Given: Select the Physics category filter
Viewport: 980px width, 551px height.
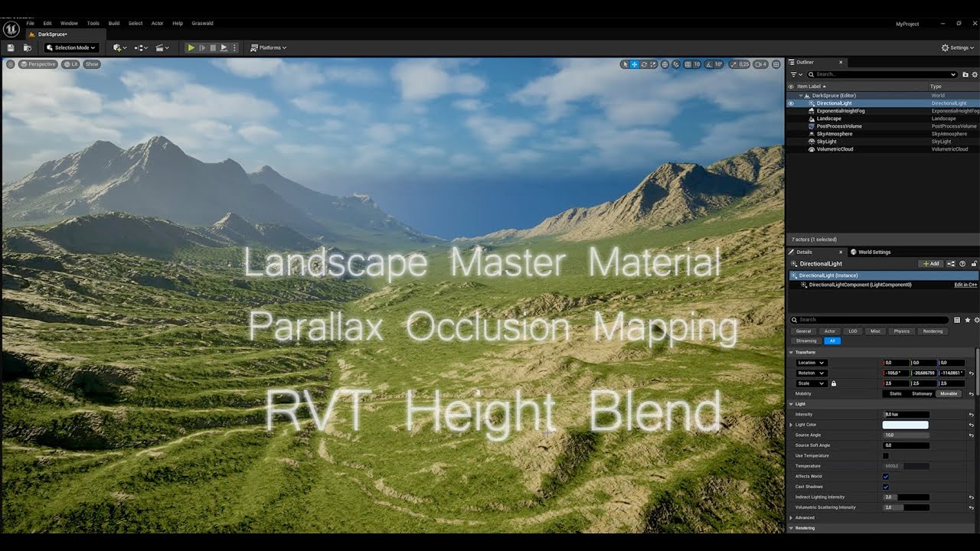Looking at the screenshot, I should point(902,331).
